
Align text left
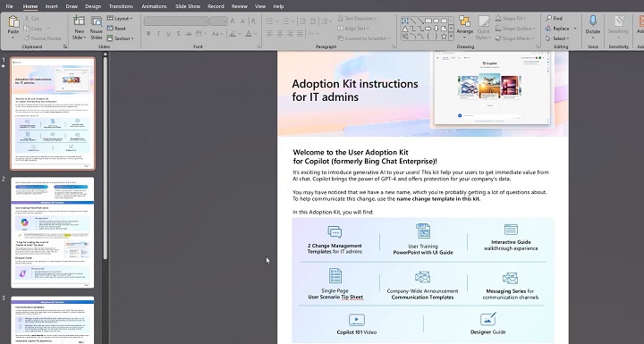270,34
